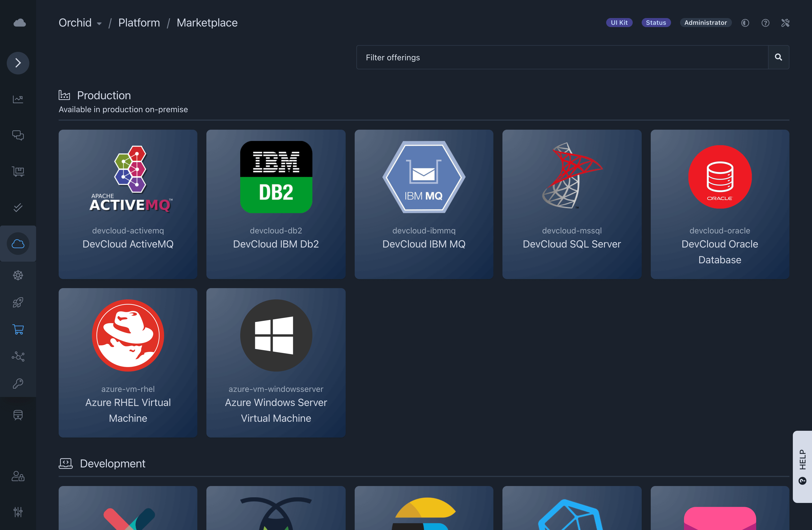Expand the sidebar with the chevron button
The width and height of the screenshot is (812, 530).
[18, 63]
